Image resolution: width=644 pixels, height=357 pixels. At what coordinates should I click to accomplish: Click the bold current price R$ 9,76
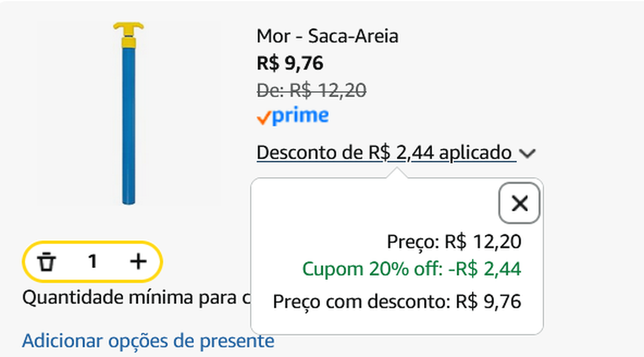[290, 63]
